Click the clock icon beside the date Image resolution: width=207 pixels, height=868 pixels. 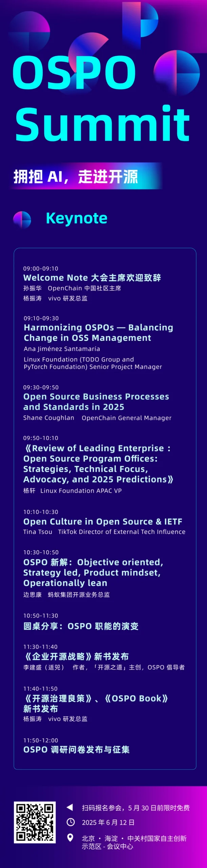click(x=70, y=822)
